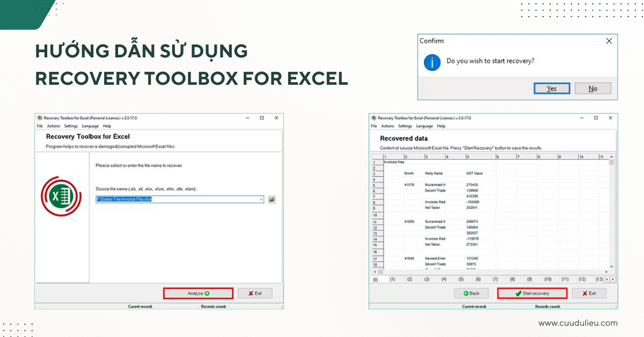Select sheet tab (0) in Recovered data
This screenshot has width=644, height=337.
pos(375,280)
